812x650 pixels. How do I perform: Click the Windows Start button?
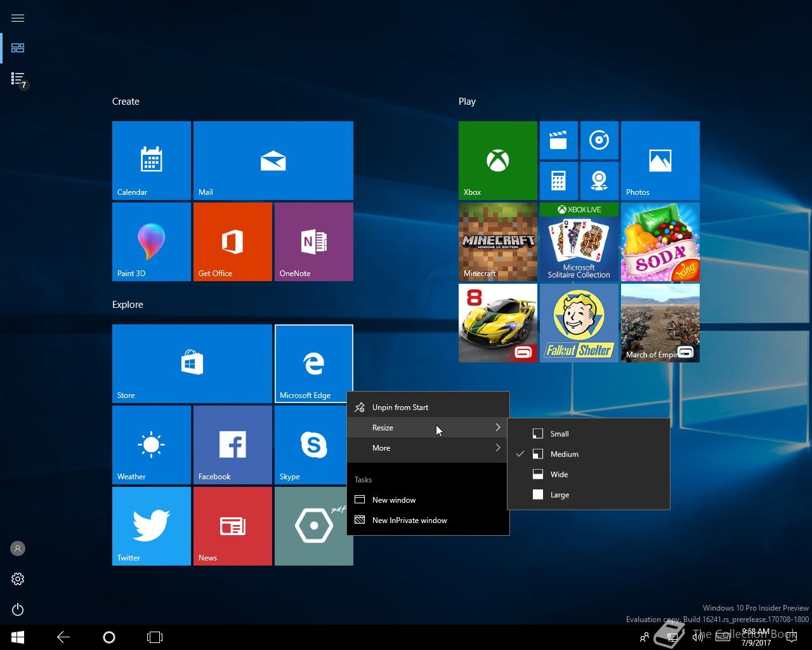pyautogui.click(x=18, y=637)
